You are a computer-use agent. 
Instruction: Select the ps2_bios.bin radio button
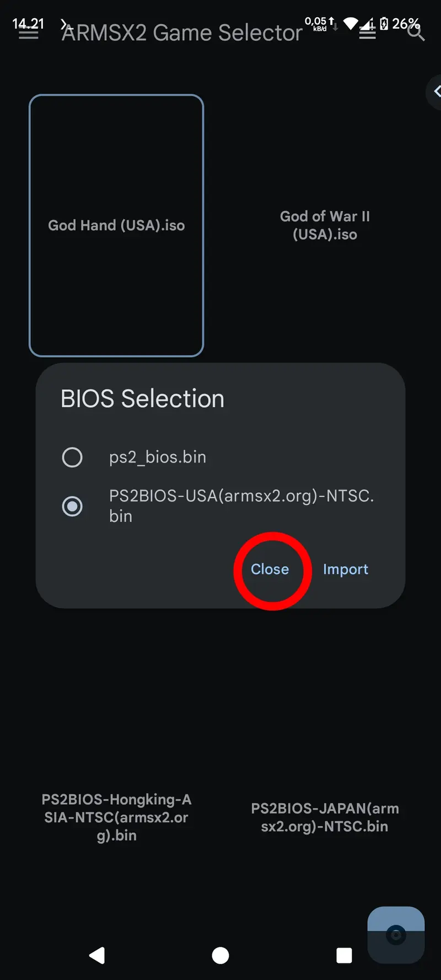72,457
